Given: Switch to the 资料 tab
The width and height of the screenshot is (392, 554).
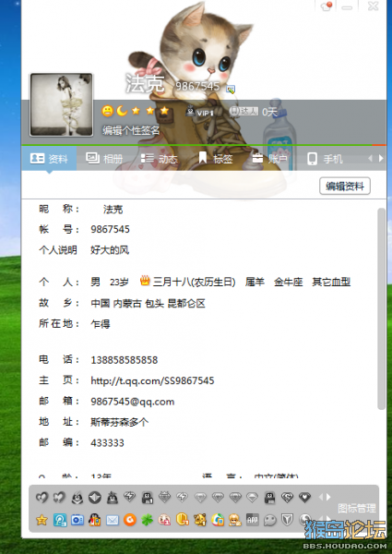Looking at the screenshot, I should [x=49, y=159].
